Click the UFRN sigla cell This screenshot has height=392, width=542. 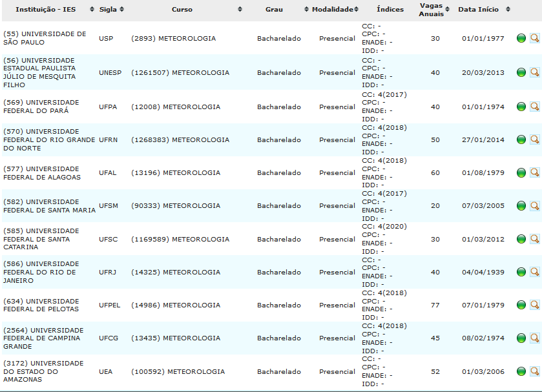click(x=108, y=139)
